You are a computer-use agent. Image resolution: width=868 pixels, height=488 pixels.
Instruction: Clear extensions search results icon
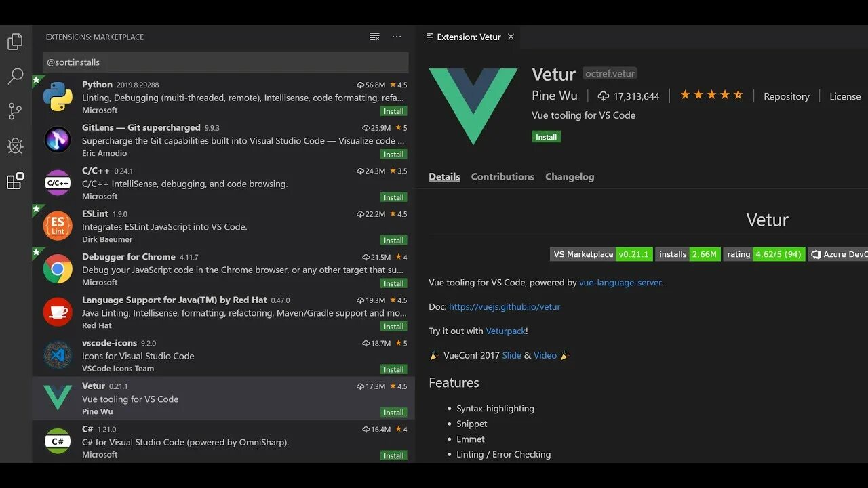coord(374,37)
